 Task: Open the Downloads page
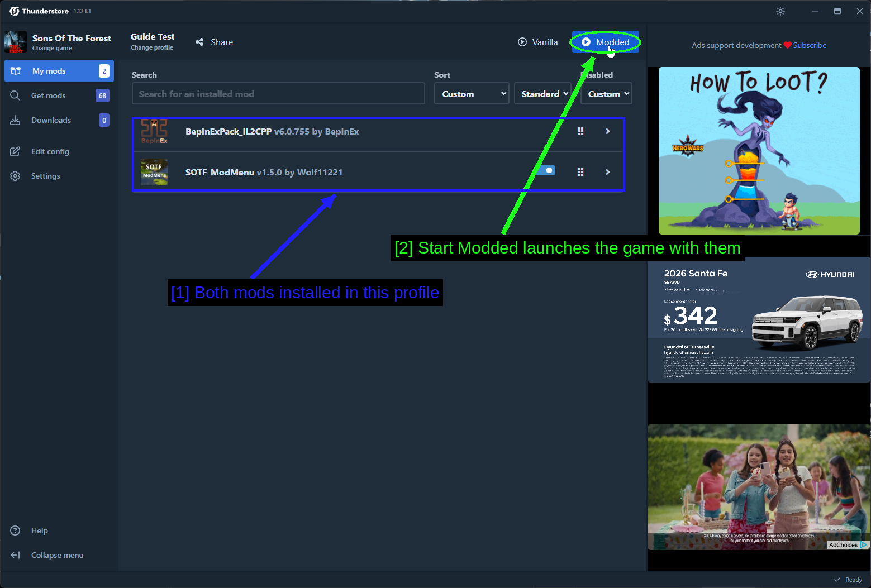59,120
